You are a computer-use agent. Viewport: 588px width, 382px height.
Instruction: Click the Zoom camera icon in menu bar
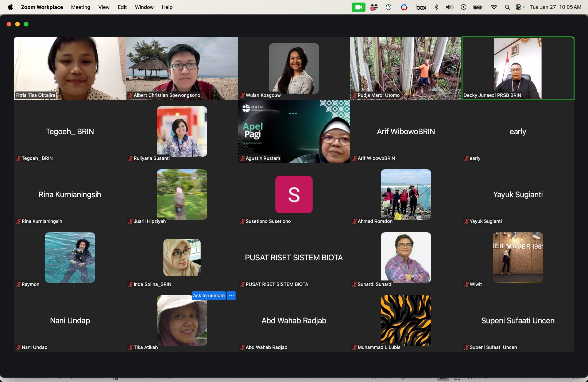tap(358, 7)
